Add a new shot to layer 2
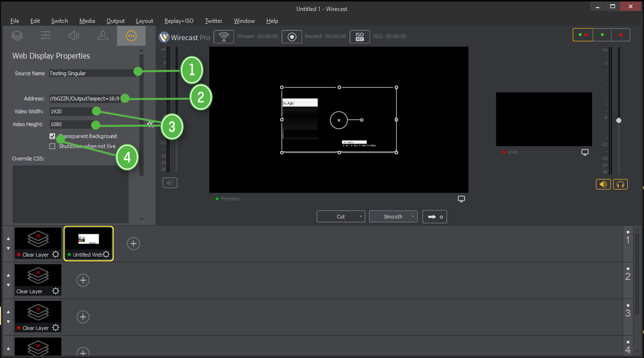644x358 pixels. (83, 280)
